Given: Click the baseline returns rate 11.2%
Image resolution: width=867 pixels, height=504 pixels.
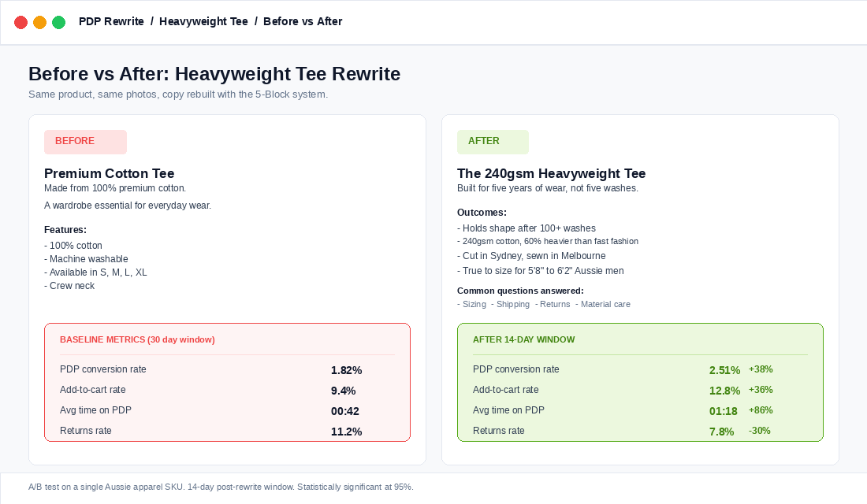Looking at the screenshot, I should coord(346,432).
